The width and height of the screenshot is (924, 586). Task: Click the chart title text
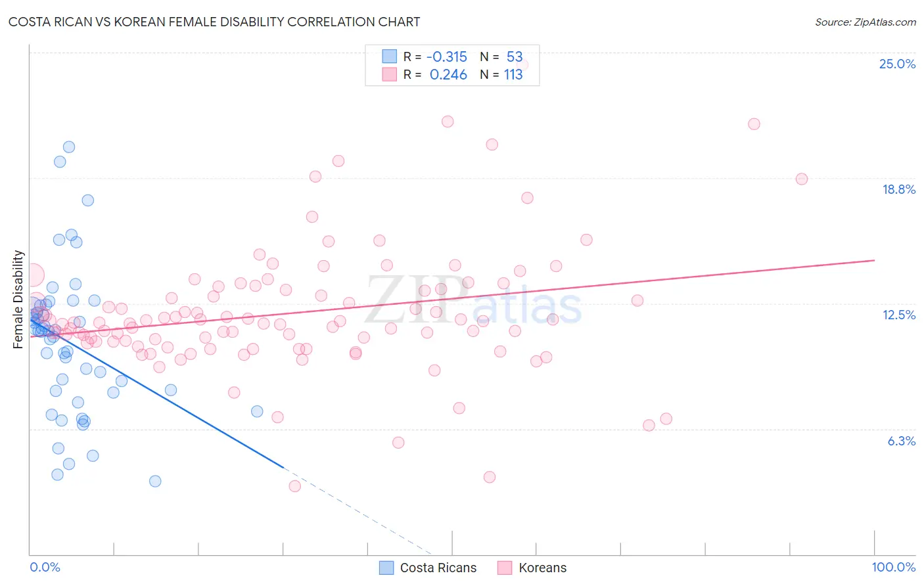pos(214,22)
